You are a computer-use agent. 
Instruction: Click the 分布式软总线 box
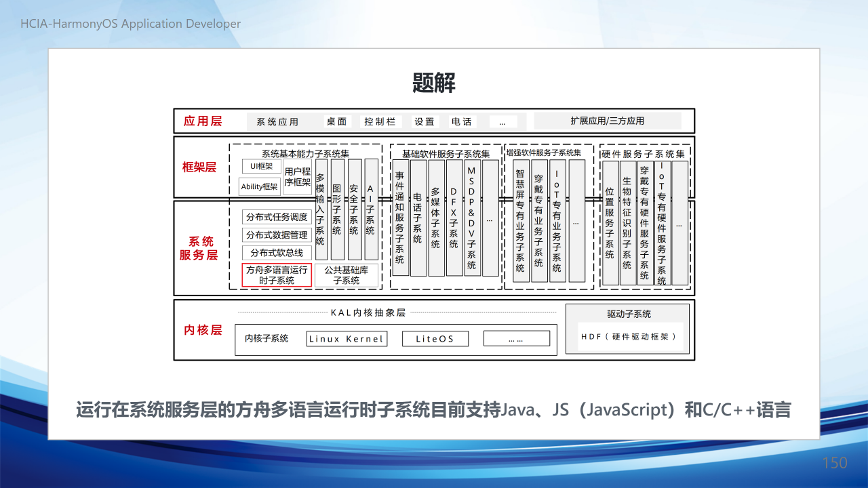pyautogui.click(x=277, y=253)
